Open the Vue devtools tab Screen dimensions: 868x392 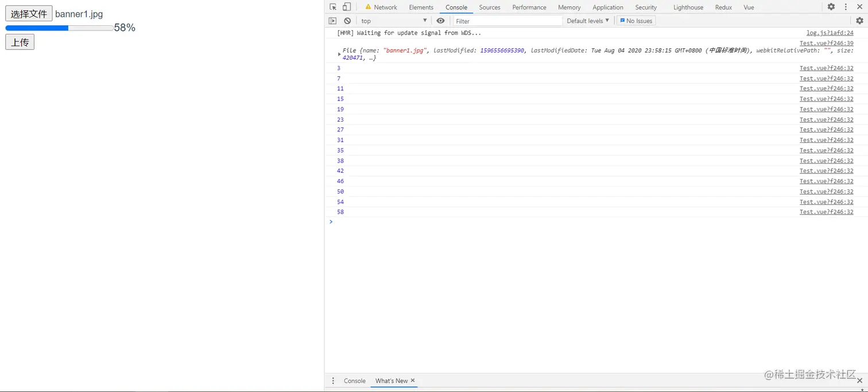tap(749, 7)
